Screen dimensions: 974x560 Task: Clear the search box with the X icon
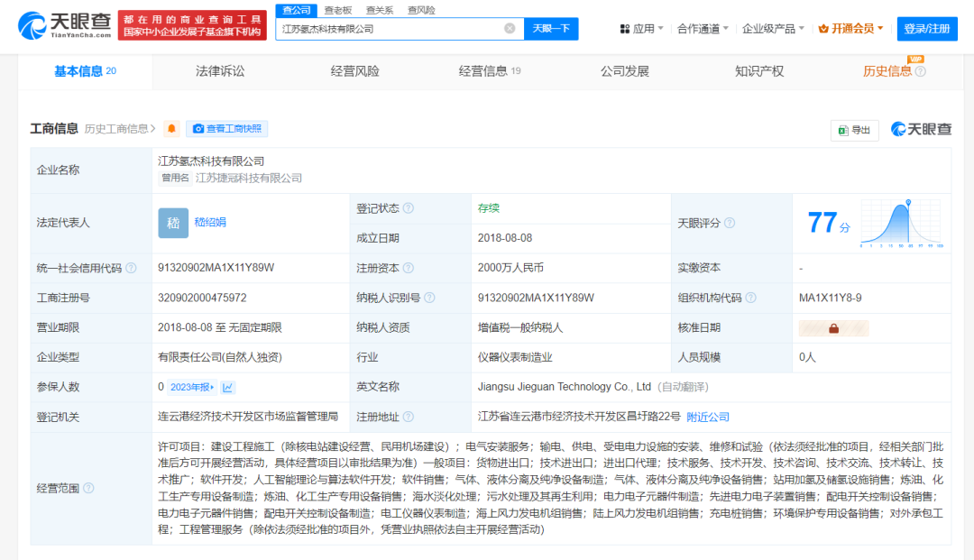(x=510, y=29)
